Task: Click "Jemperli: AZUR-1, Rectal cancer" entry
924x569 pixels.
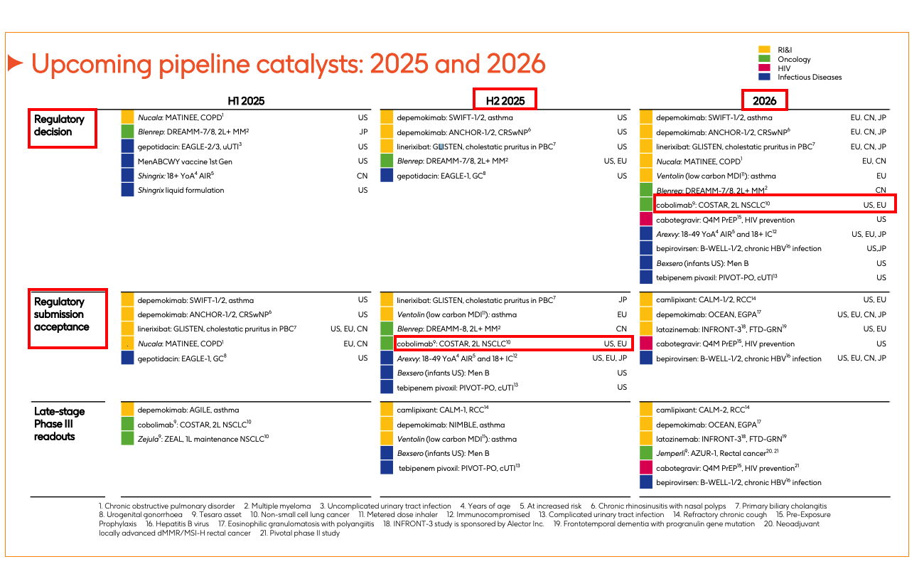Action: (716, 453)
